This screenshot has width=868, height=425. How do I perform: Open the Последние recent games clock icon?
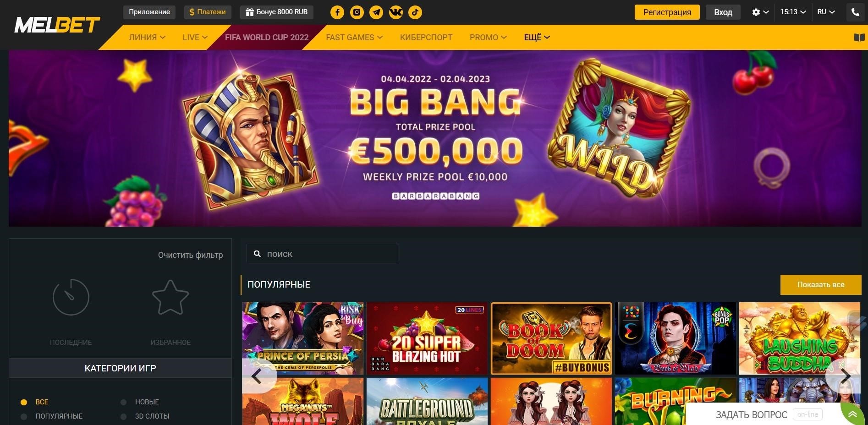coord(71,297)
